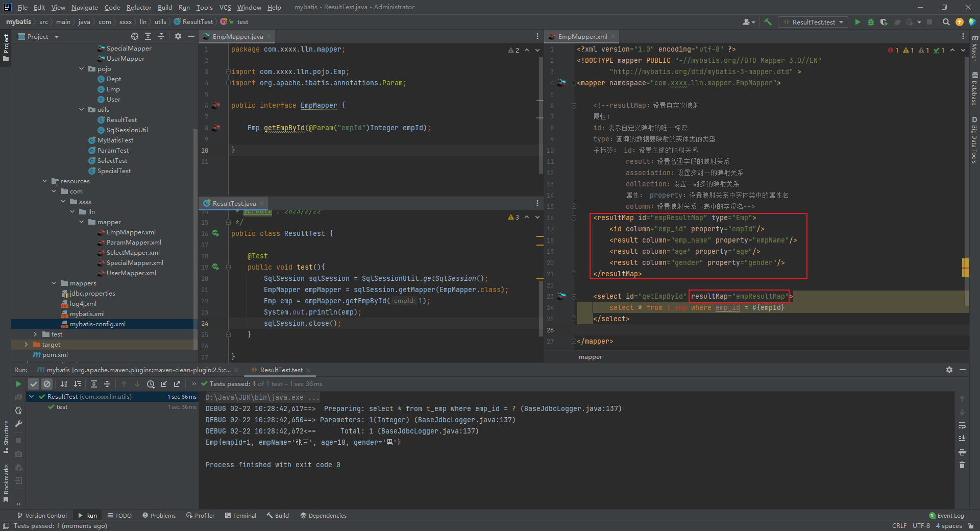Toggle soft-wrap in the console output
Screen dimensions: 980x531
click(x=962, y=425)
